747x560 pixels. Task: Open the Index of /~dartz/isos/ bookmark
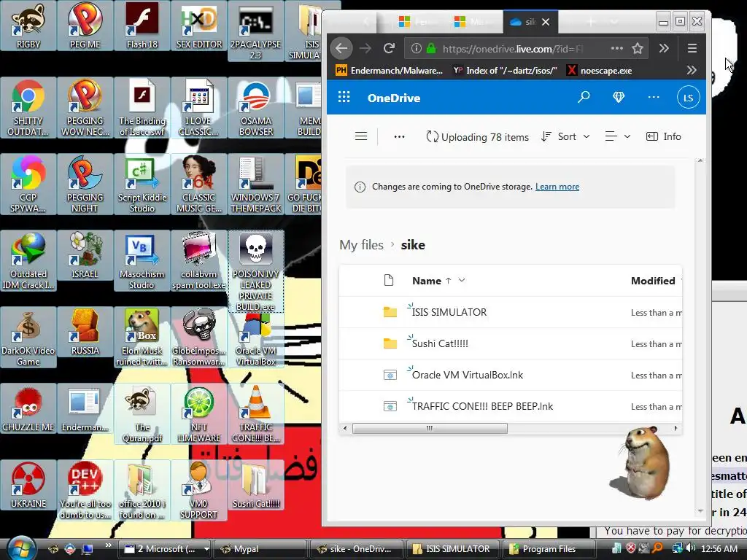click(505, 71)
